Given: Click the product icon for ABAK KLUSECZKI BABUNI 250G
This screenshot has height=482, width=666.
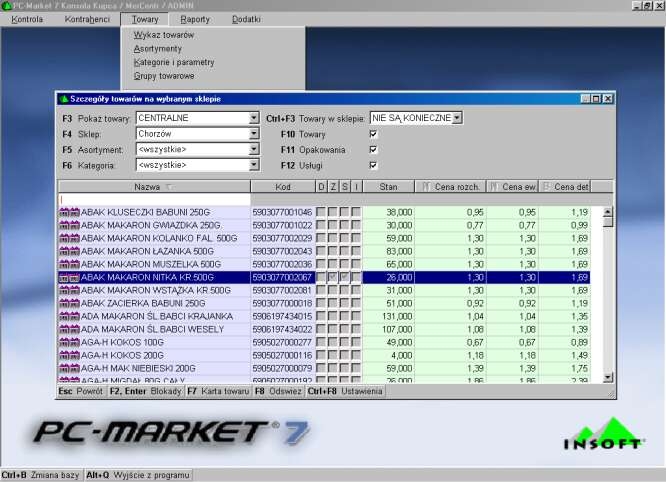Looking at the screenshot, I should click(x=69, y=212).
